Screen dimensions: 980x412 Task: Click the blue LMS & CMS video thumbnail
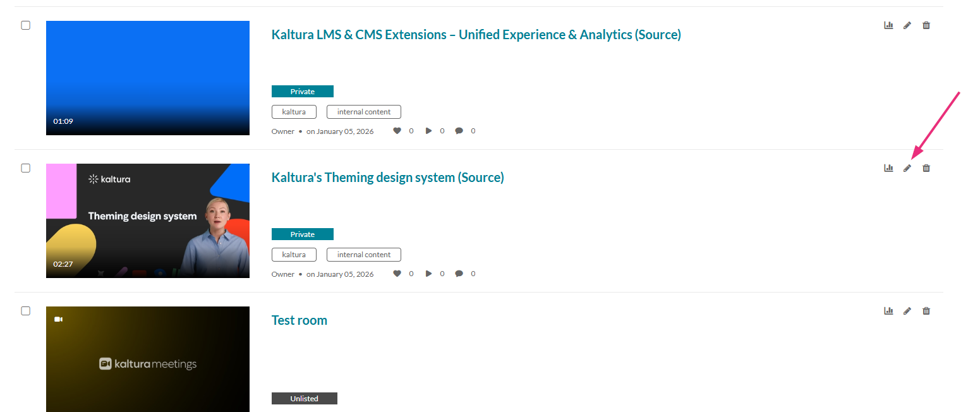(x=148, y=78)
